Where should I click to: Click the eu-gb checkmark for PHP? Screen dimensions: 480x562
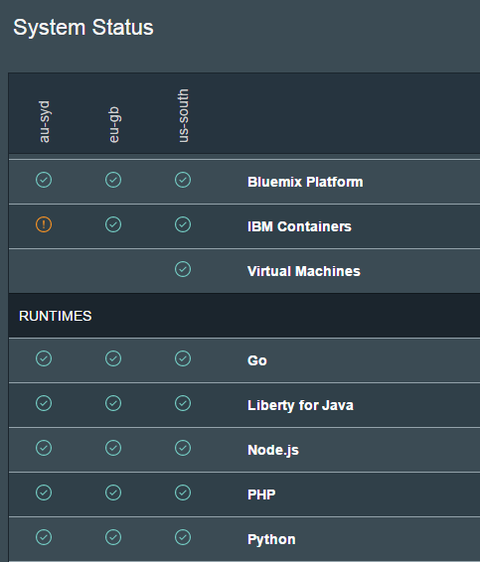[113, 492]
